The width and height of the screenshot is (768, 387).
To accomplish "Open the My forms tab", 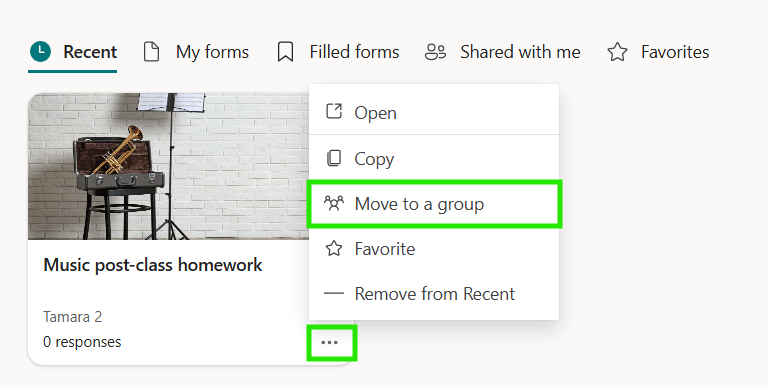I will click(x=196, y=52).
